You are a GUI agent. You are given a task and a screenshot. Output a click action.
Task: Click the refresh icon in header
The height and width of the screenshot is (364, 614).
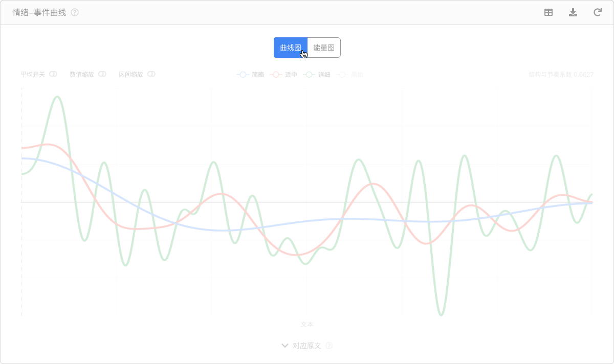pos(597,13)
